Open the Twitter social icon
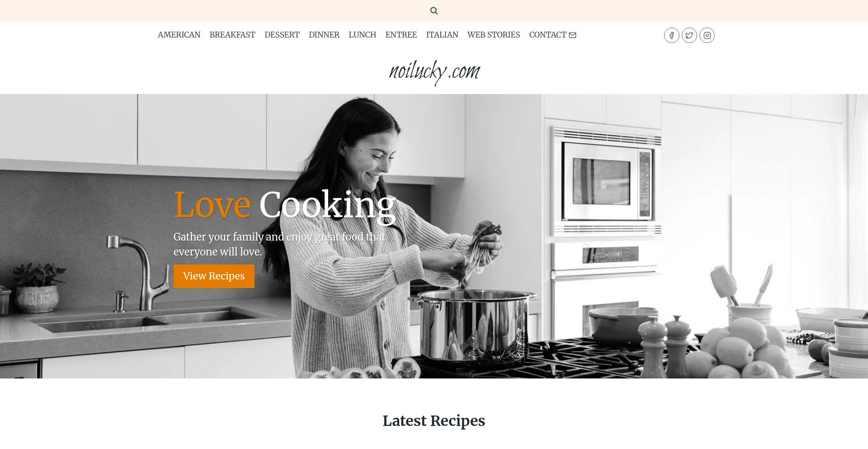This screenshot has height=449, width=868. (x=689, y=35)
